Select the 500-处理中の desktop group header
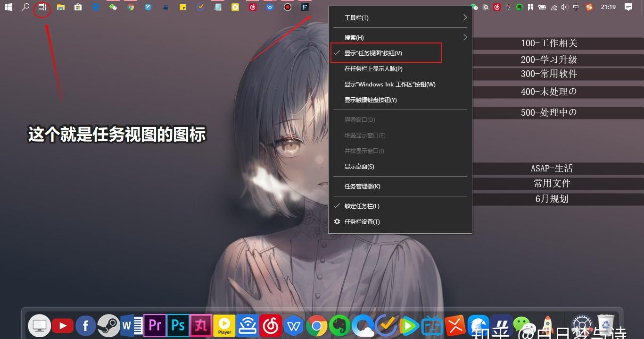 (549, 112)
